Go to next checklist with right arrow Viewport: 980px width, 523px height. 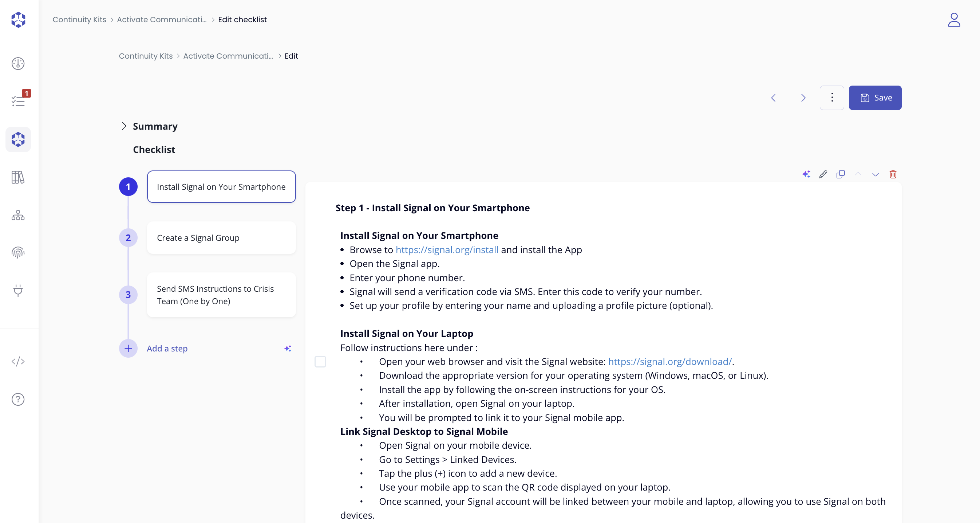803,98
